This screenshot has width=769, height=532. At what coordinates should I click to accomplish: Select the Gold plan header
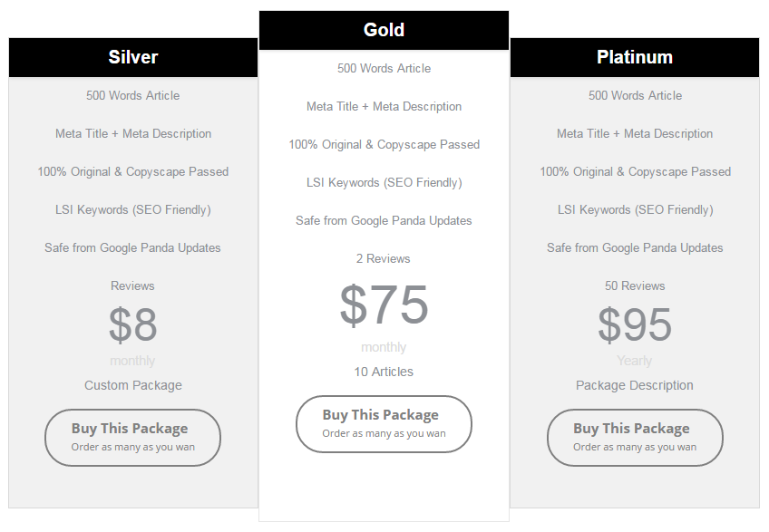click(384, 30)
